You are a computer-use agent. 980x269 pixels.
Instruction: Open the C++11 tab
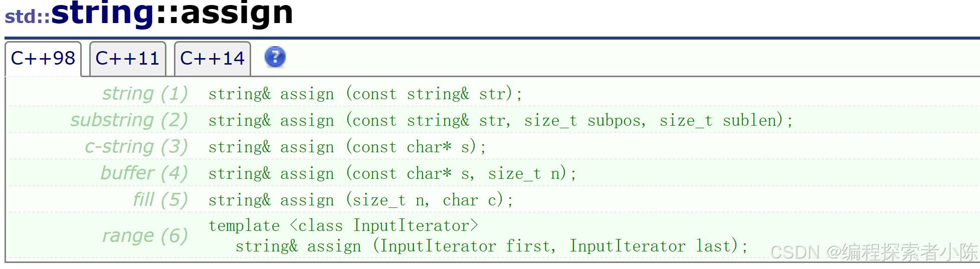(127, 59)
